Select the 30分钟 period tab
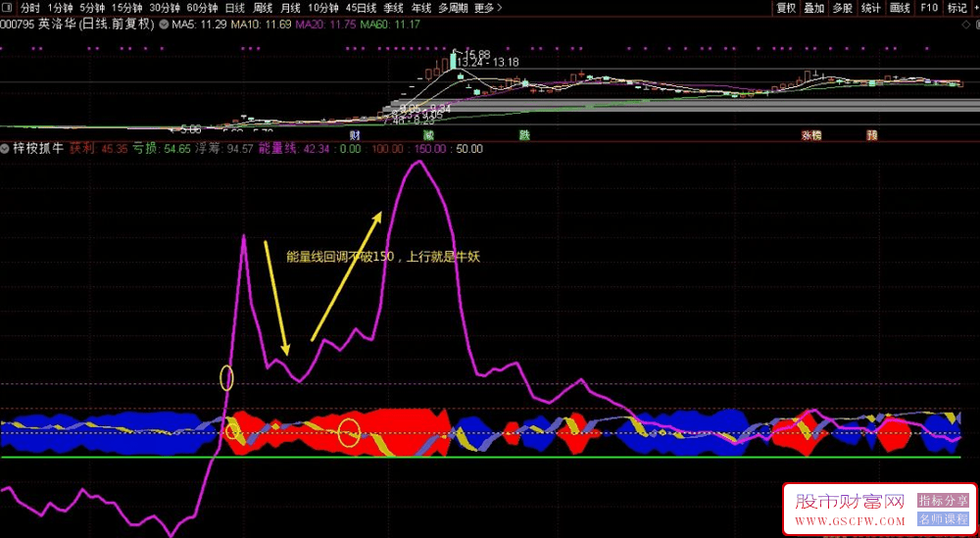 pos(165,8)
